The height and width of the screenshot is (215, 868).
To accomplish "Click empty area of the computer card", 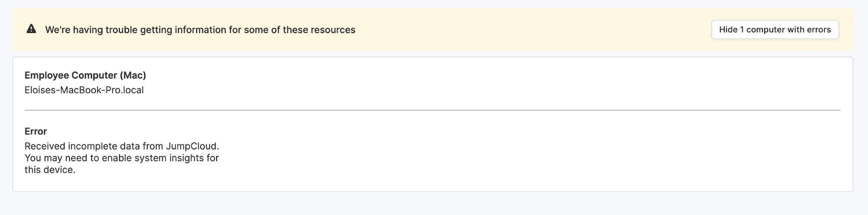I will click(x=521, y=152).
